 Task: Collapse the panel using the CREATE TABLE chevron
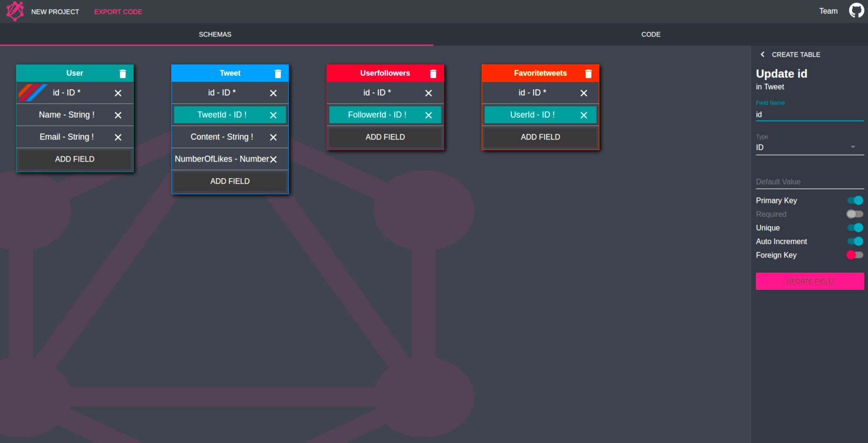point(763,55)
